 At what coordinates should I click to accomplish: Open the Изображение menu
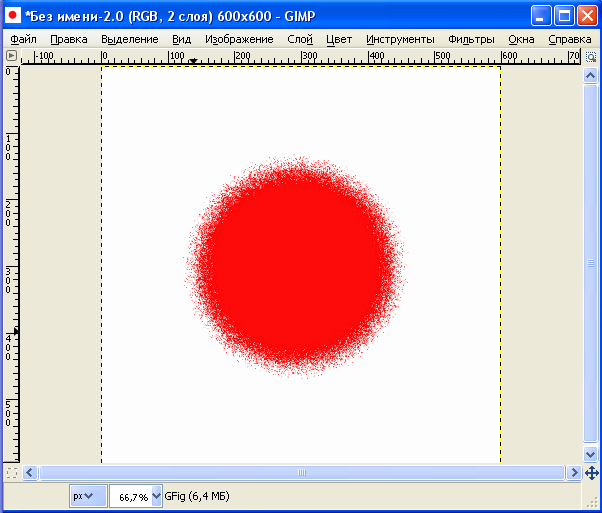[x=239, y=39]
